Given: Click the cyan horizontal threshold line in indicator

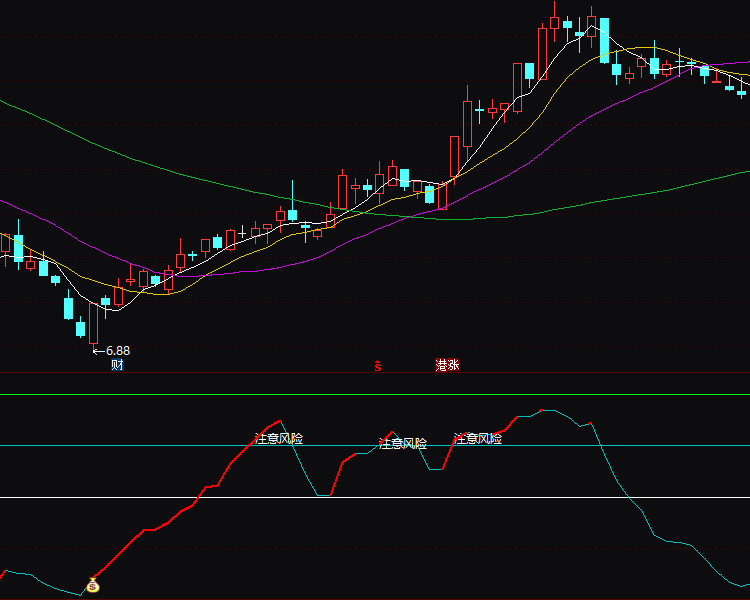Looking at the screenshot, I should click(x=150, y=445).
